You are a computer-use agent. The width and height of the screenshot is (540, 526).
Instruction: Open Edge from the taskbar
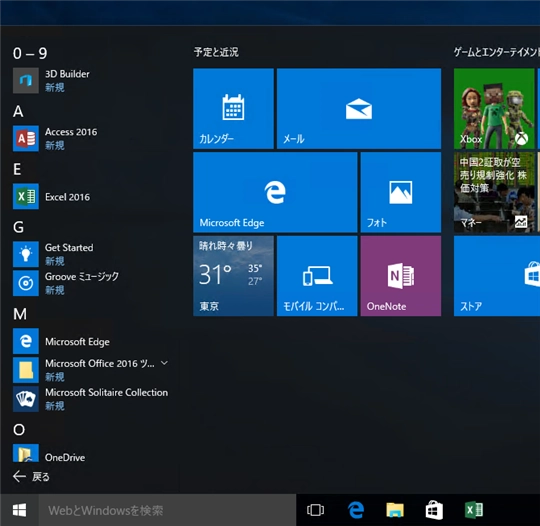[x=356, y=510]
